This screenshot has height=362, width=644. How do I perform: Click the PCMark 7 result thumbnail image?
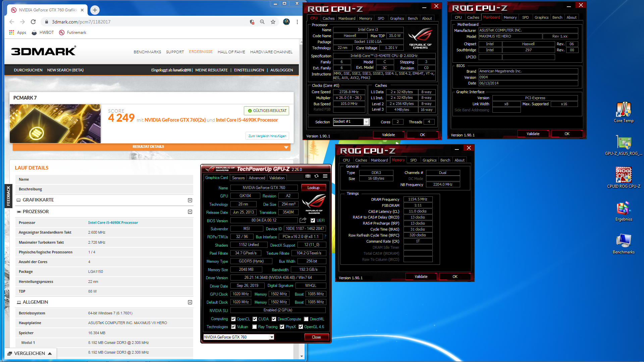(55, 124)
